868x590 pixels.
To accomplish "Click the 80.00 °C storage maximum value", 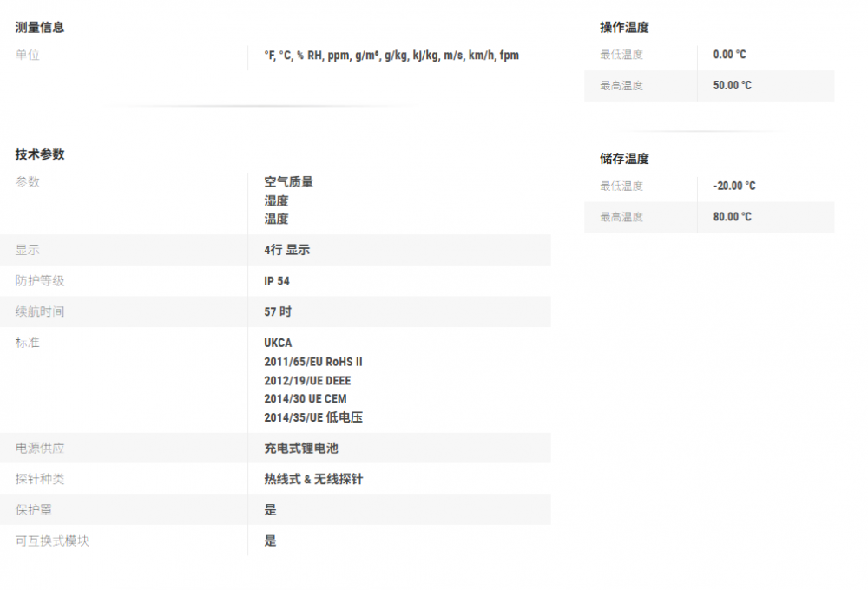I will point(733,217).
